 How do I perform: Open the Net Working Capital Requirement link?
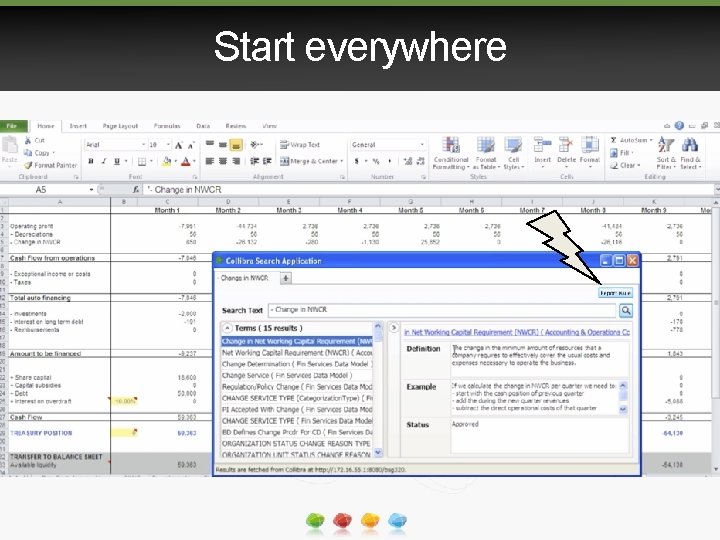(517, 332)
